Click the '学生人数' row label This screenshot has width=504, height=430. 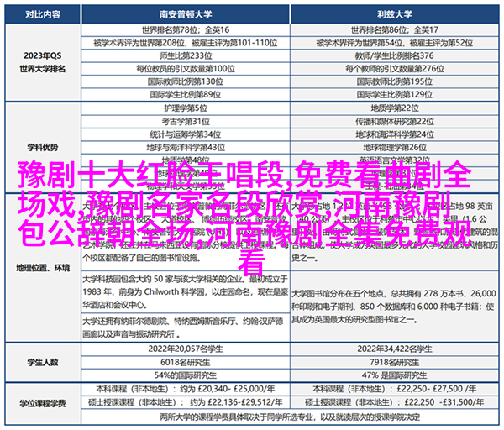click(43, 363)
